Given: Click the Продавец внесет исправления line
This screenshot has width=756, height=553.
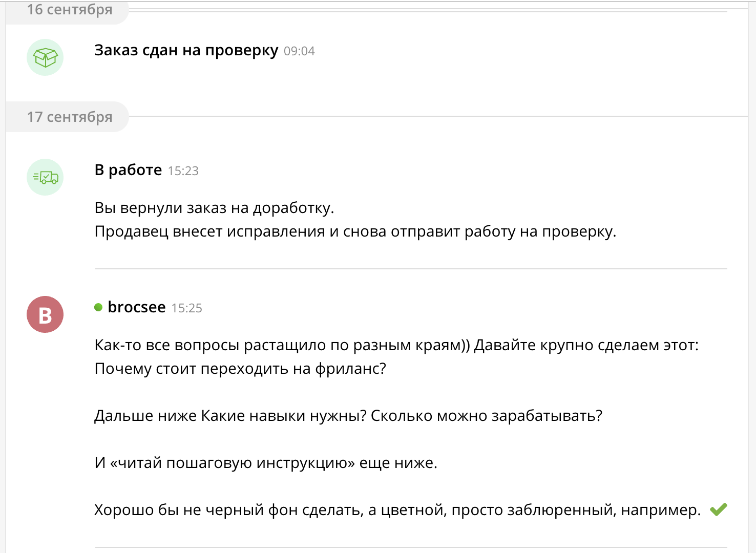Looking at the screenshot, I should [355, 231].
